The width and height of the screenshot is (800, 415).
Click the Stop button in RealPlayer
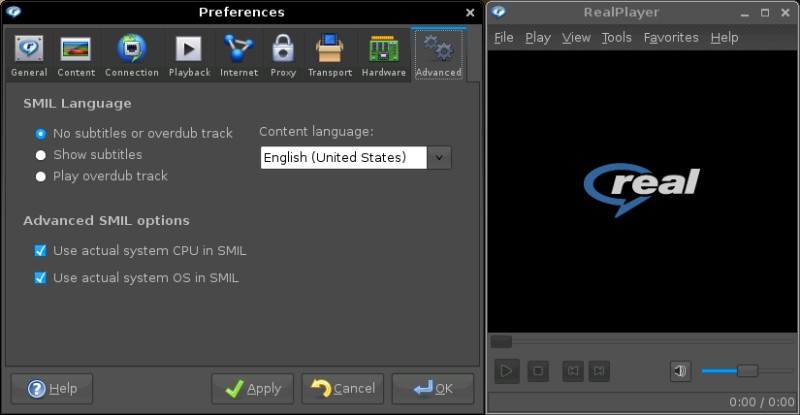[538, 371]
